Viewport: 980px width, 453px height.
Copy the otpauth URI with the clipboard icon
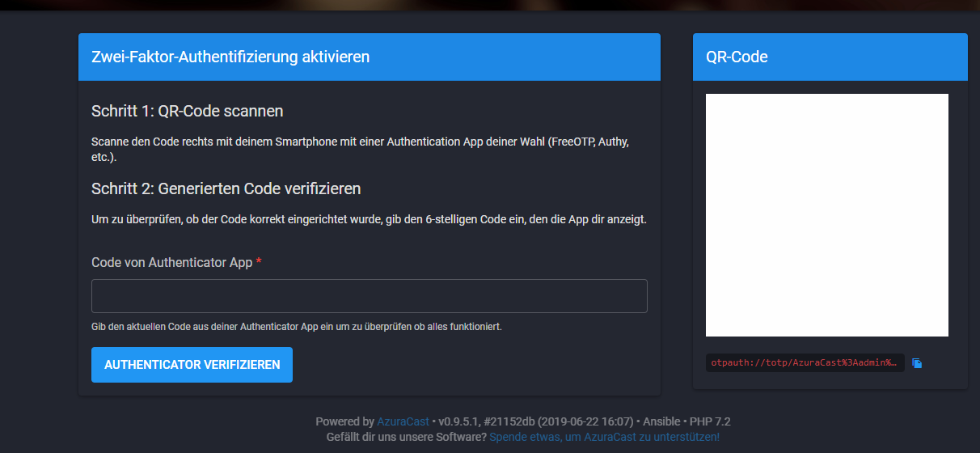917,363
